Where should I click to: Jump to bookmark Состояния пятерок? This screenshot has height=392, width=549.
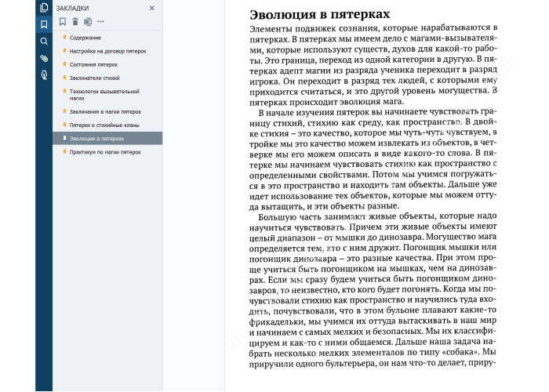93,64
